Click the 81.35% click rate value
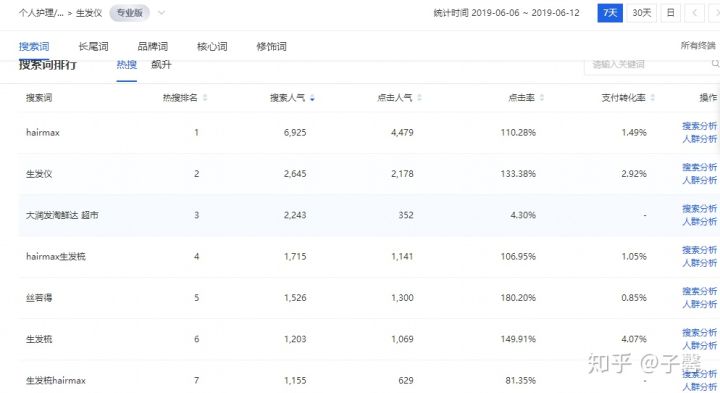The width and height of the screenshot is (720, 393). [520, 380]
